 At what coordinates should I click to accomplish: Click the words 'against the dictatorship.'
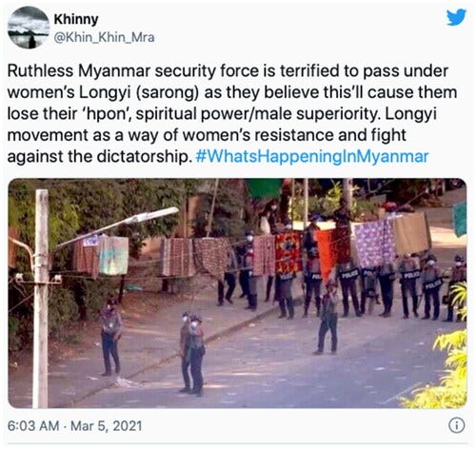point(100,156)
